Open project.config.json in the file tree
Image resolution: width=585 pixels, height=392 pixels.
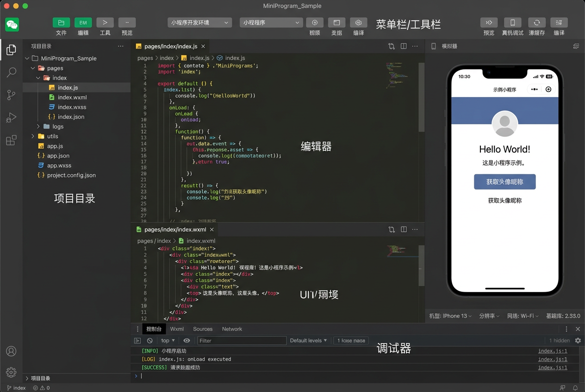(x=77, y=175)
